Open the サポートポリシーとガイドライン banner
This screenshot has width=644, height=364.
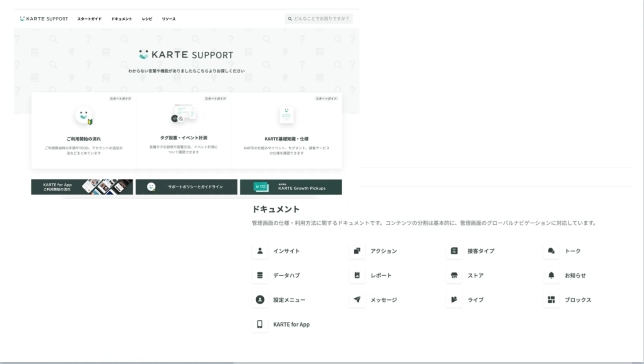[187, 187]
